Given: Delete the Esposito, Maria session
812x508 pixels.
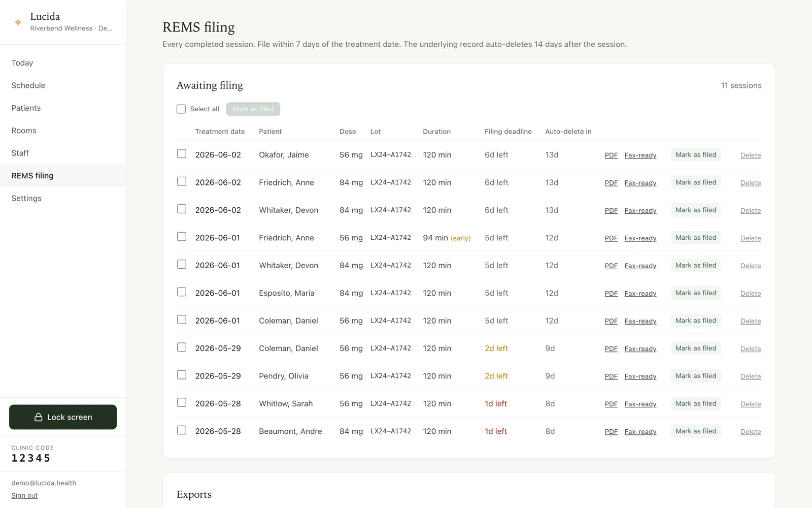Looking at the screenshot, I should (x=751, y=294).
